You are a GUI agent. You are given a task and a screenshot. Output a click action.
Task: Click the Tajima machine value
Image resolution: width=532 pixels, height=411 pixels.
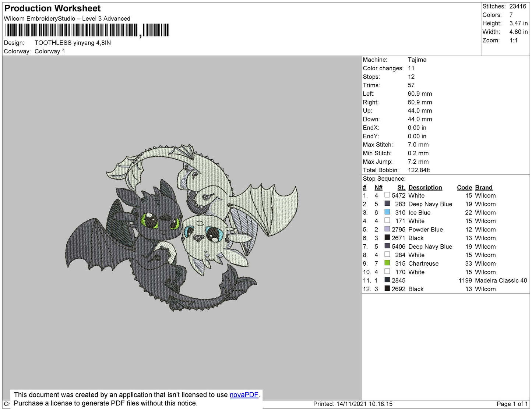417,60
